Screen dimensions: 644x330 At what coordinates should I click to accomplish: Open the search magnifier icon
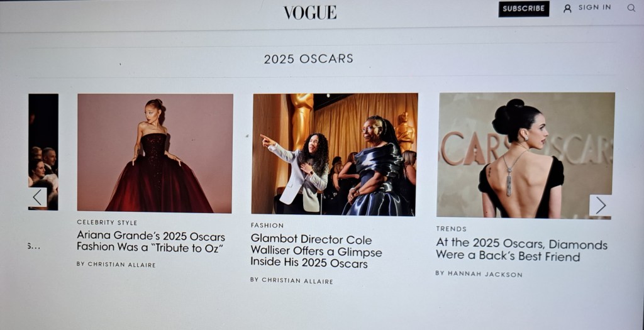631,8
